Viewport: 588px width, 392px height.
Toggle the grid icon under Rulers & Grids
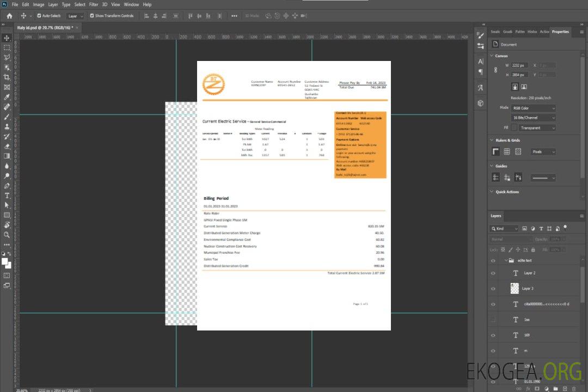pos(507,151)
